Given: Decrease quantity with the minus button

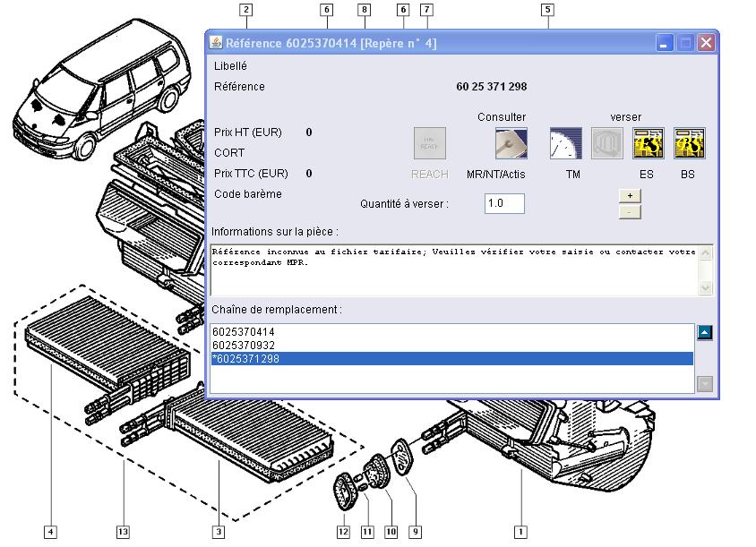Looking at the screenshot, I should pyautogui.click(x=630, y=212).
